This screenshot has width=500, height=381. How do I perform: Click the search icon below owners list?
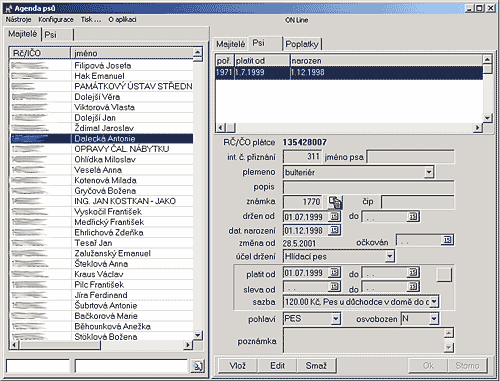[197, 366]
